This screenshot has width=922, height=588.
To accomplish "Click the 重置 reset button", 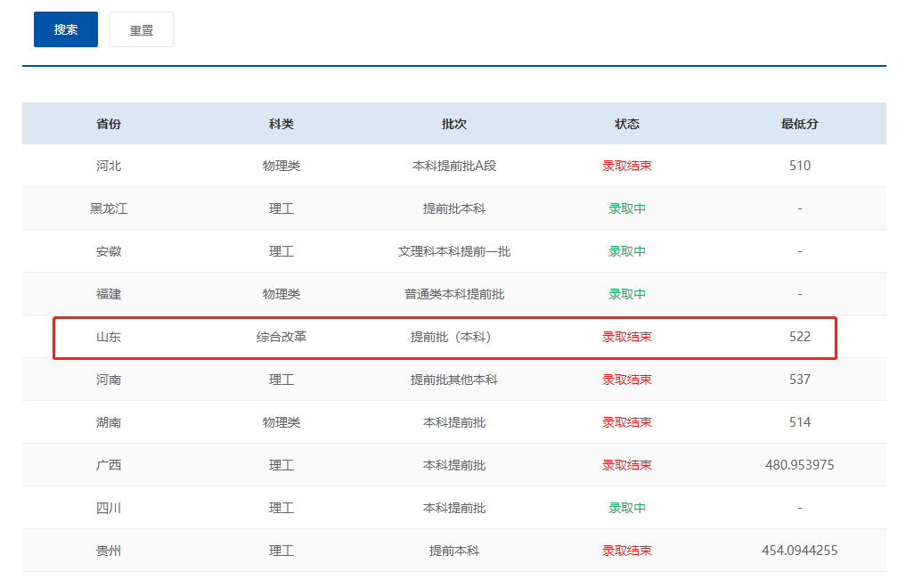I will coord(141,29).
